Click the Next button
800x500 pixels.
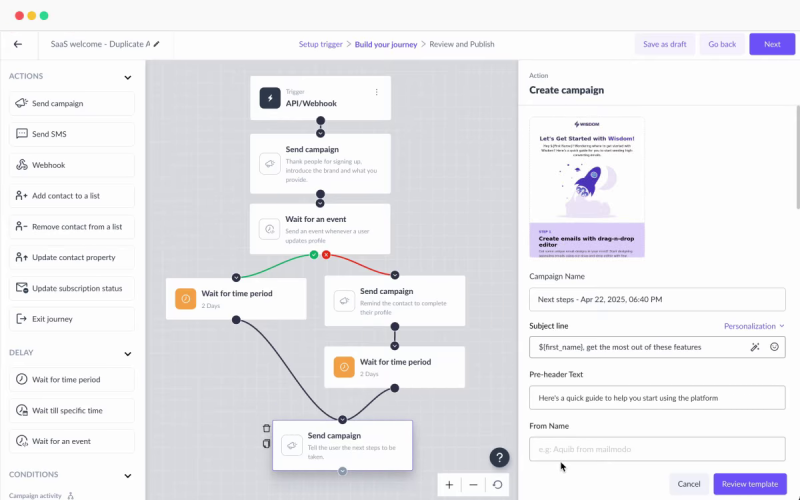pos(772,44)
